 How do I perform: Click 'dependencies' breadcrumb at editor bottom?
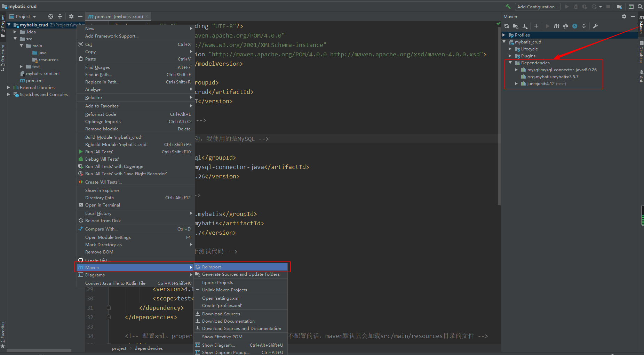tap(149, 348)
